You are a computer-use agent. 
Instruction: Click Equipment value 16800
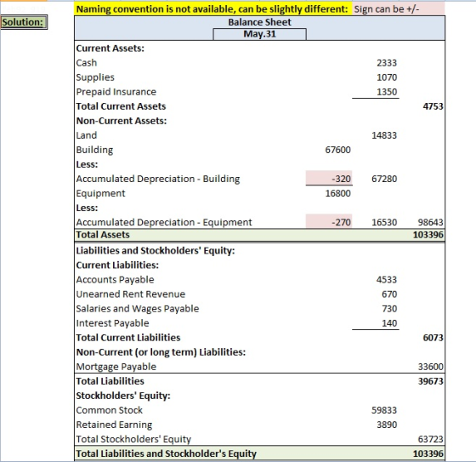337,193
